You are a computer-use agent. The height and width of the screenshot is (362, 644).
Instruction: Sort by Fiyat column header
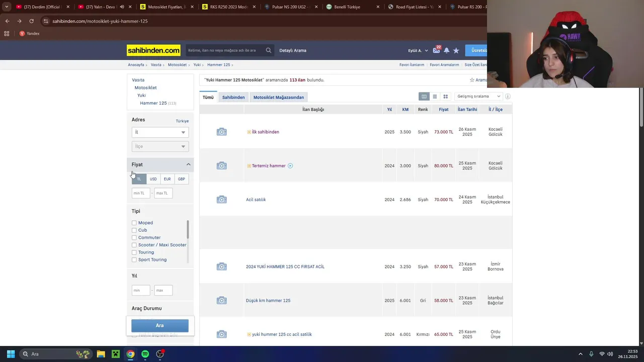[x=443, y=110]
